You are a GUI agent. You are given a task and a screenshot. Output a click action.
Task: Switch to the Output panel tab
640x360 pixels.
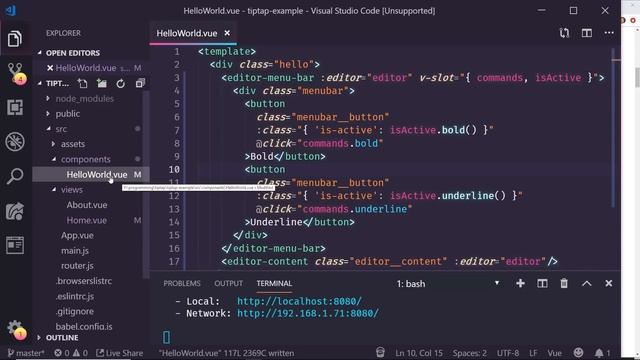pyautogui.click(x=229, y=283)
